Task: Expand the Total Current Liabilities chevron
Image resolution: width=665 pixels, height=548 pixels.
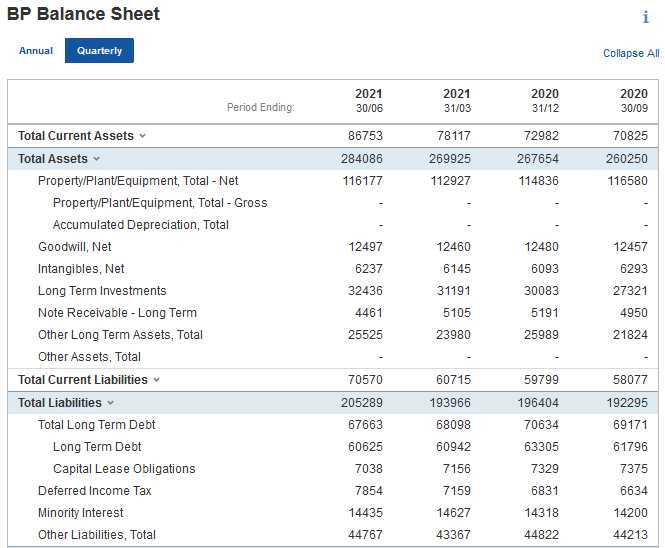Action: click(x=156, y=380)
